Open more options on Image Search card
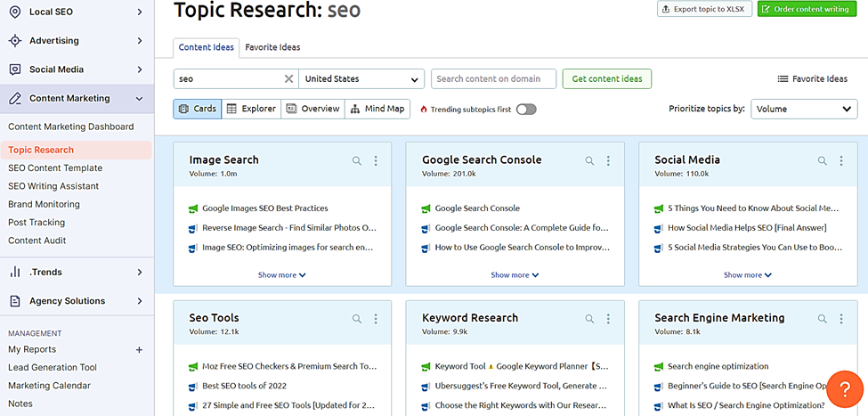The height and width of the screenshot is (416, 868). tap(376, 160)
